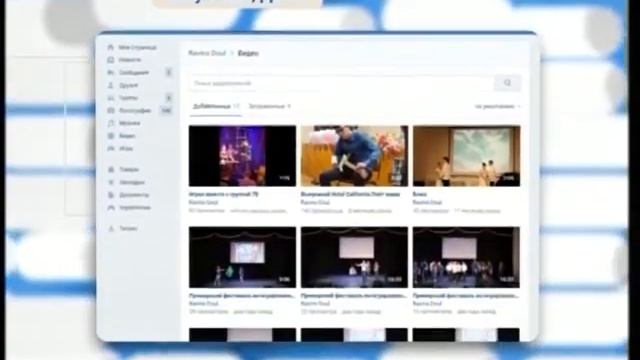Image resolution: width=640 pixels, height=360 pixels.
Task: Open the Документы documents icon
Action: click(x=111, y=195)
